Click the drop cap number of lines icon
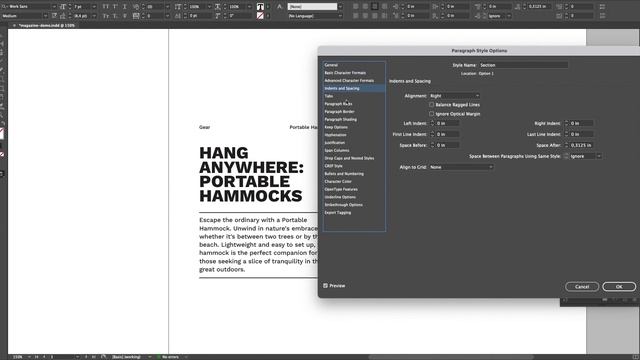The height and width of the screenshot is (360, 640). [x=559, y=7]
